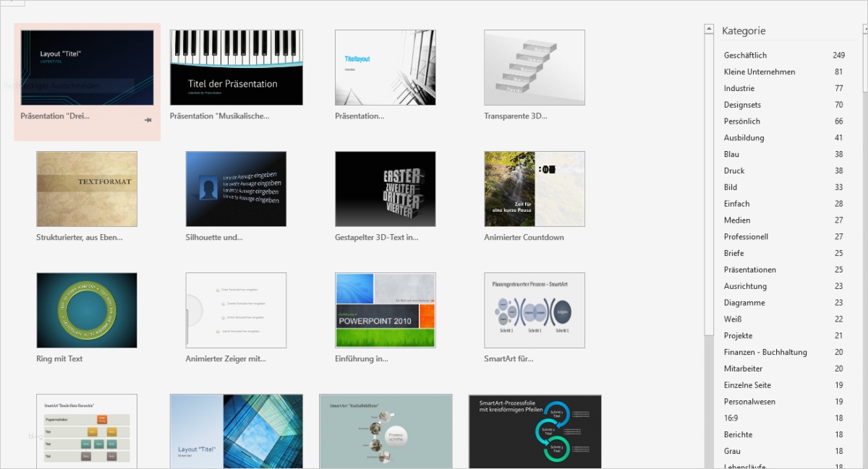Open the "Strukturierter, aus Eben..." template
868x469 pixels.
point(87,189)
